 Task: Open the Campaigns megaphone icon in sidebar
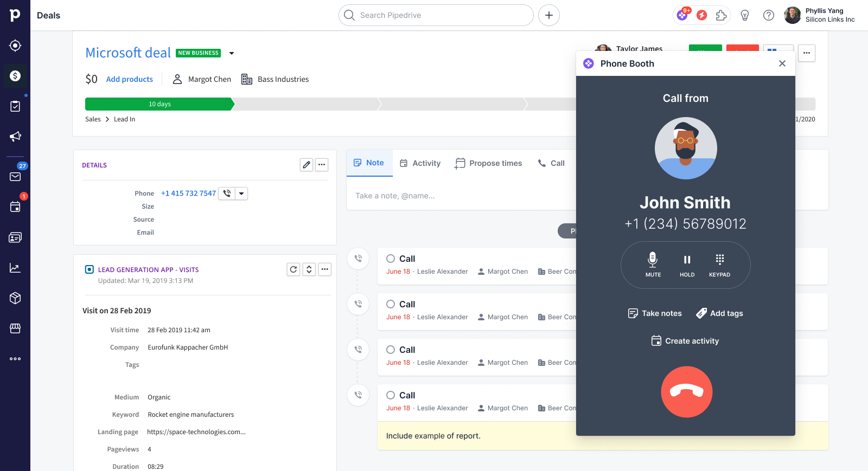[x=15, y=137]
